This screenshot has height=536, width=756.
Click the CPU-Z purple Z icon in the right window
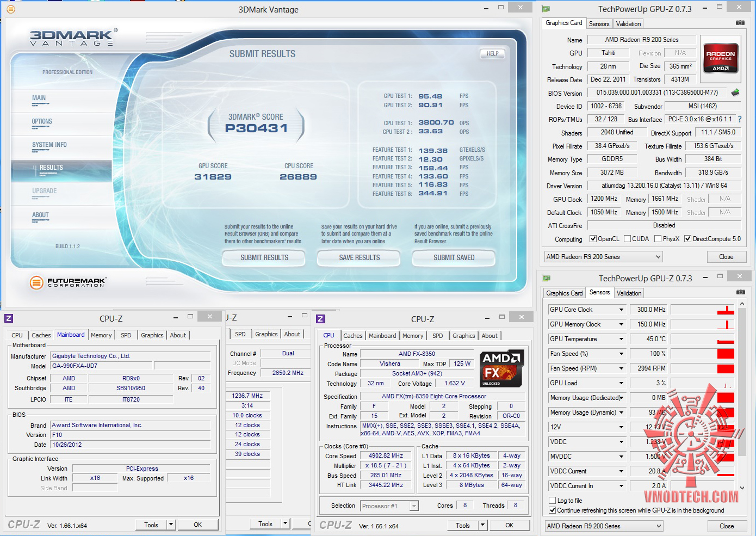320,319
